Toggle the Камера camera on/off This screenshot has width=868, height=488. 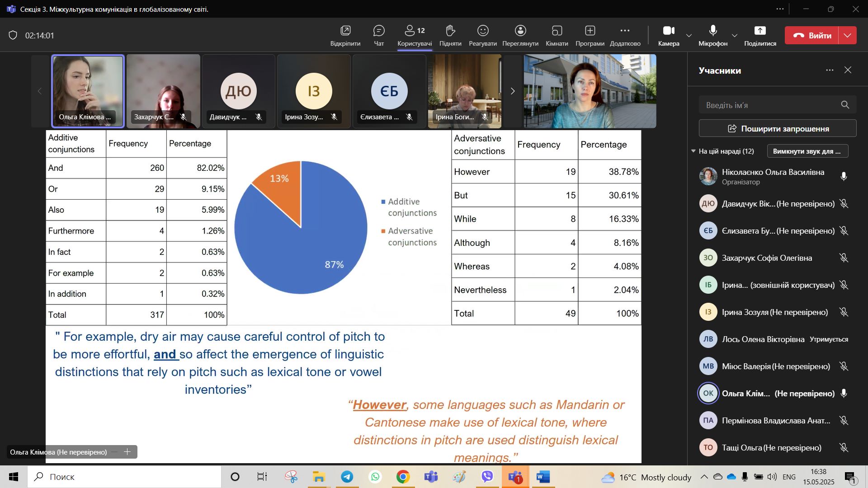point(669,31)
